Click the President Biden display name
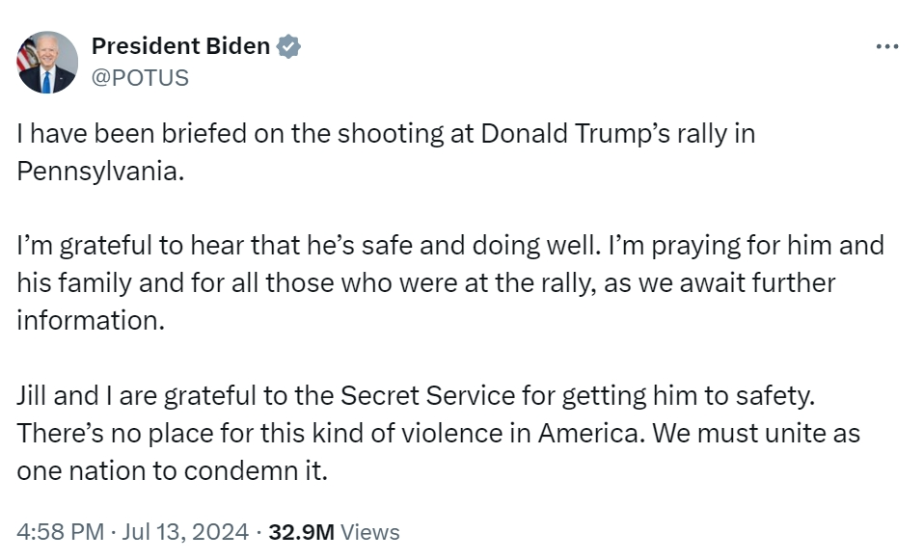This screenshot has height=560, width=924. click(x=181, y=46)
